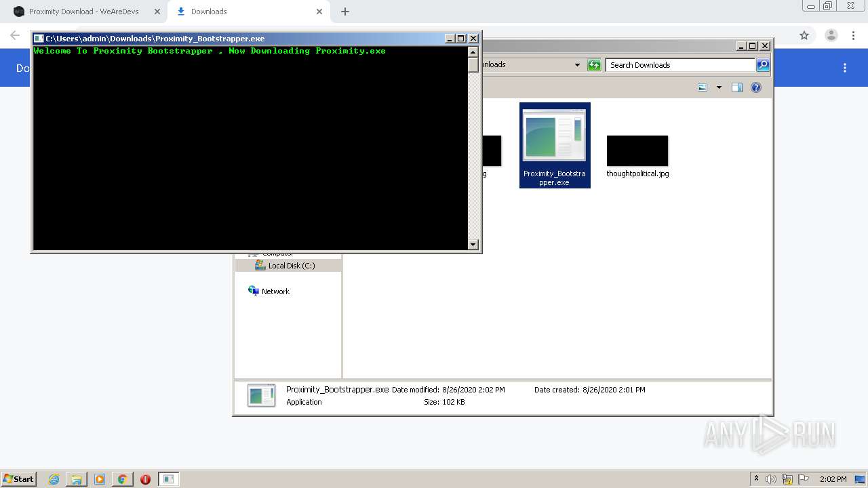The height and width of the screenshot is (488, 868).
Task: Close the Downloads browser tab
Action: tap(319, 12)
